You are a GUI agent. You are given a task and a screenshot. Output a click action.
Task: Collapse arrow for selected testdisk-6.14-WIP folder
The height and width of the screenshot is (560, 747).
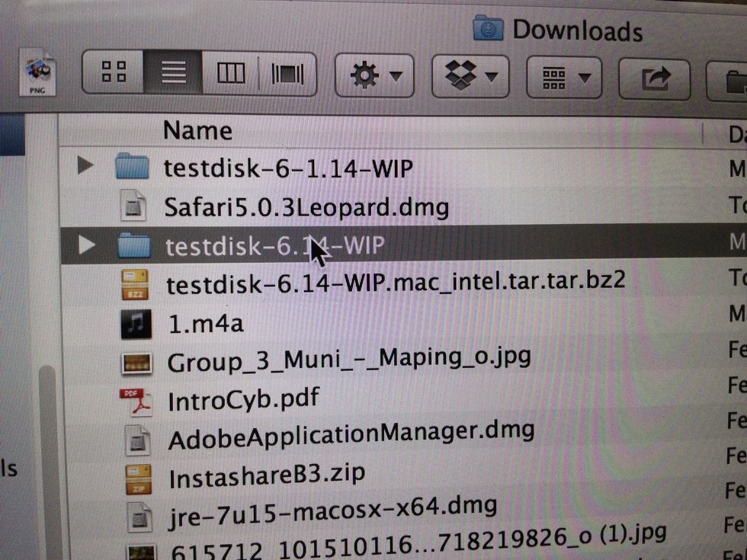click(87, 245)
